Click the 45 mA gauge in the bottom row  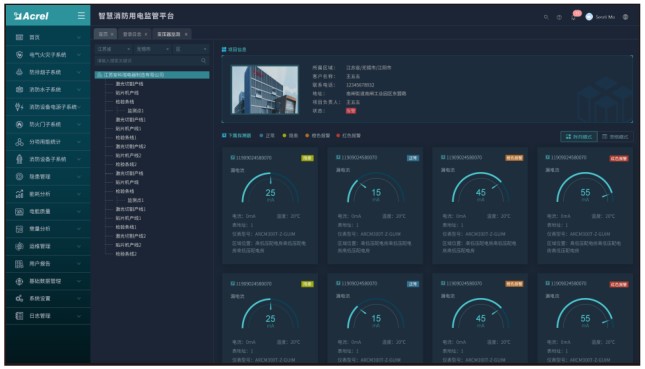[480, 314]
